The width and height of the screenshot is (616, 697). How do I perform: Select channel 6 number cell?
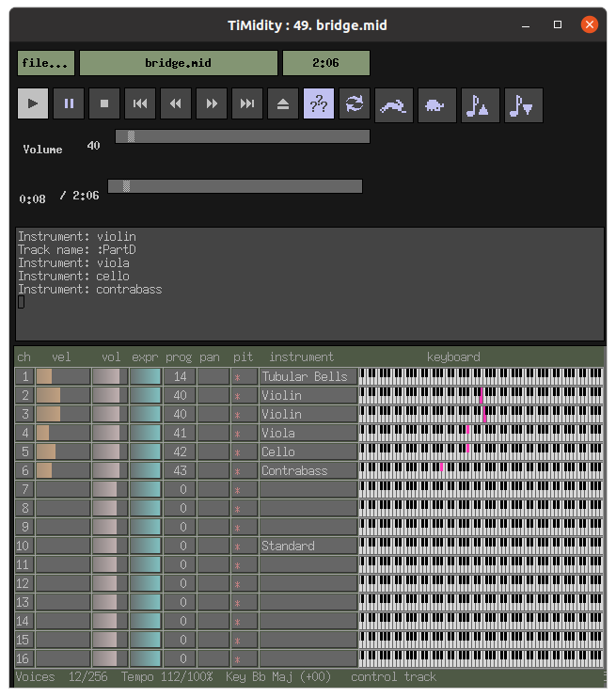(x=24, y=470)
